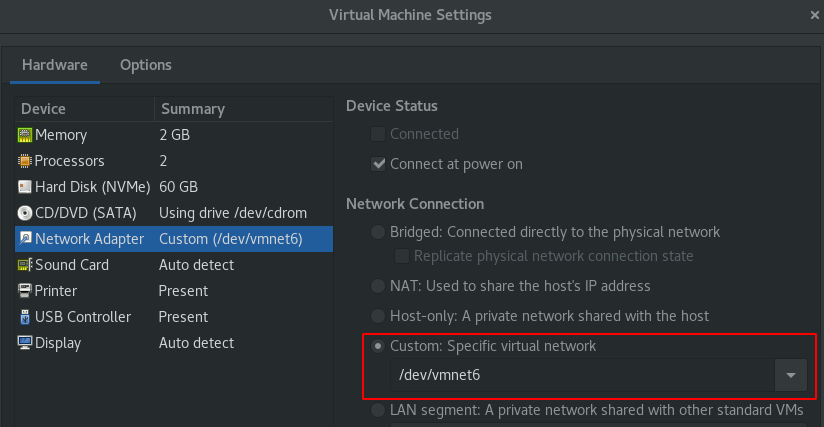Image resolution: width=824 pixels, height=427 pixels.
Task: Select the Printer icon
Action: (25, 291)
